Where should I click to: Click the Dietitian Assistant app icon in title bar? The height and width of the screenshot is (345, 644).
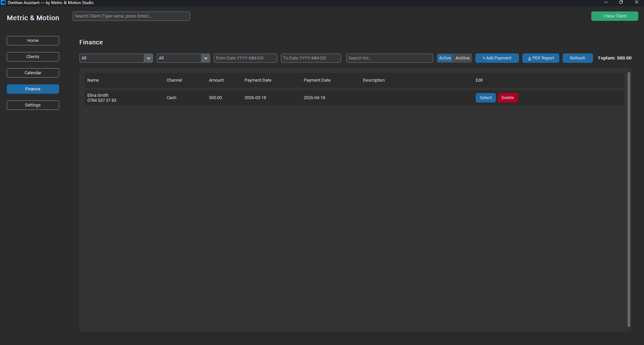coord(3,3)
